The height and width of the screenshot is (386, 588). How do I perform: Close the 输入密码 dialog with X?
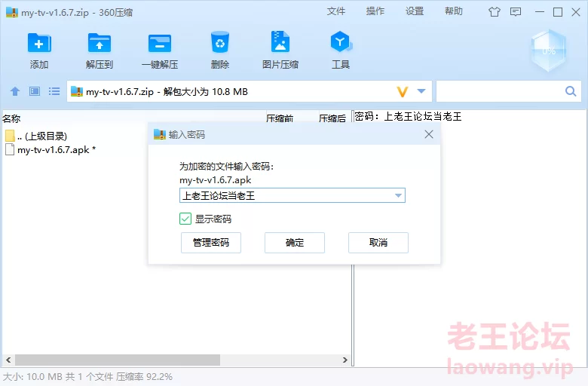429,134
